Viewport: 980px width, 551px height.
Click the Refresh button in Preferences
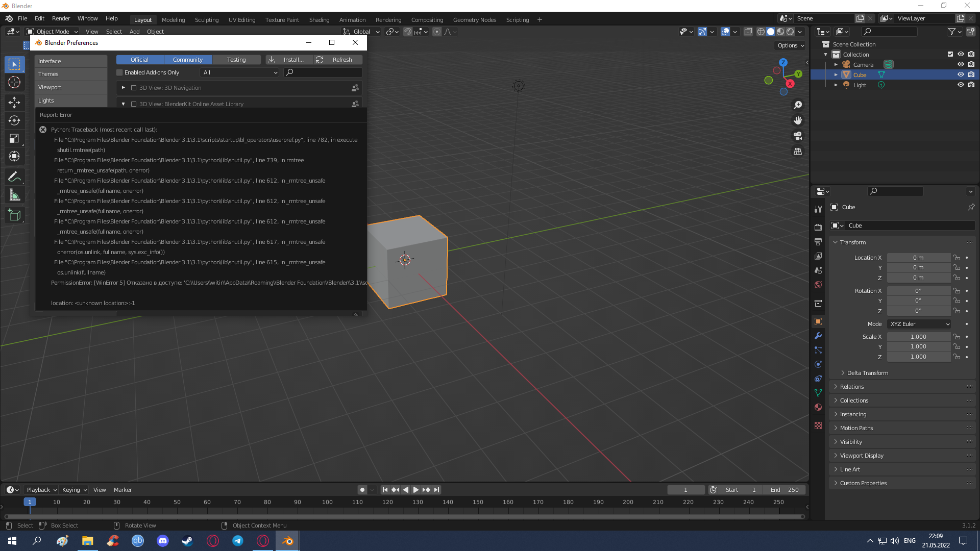coord(338,60)
